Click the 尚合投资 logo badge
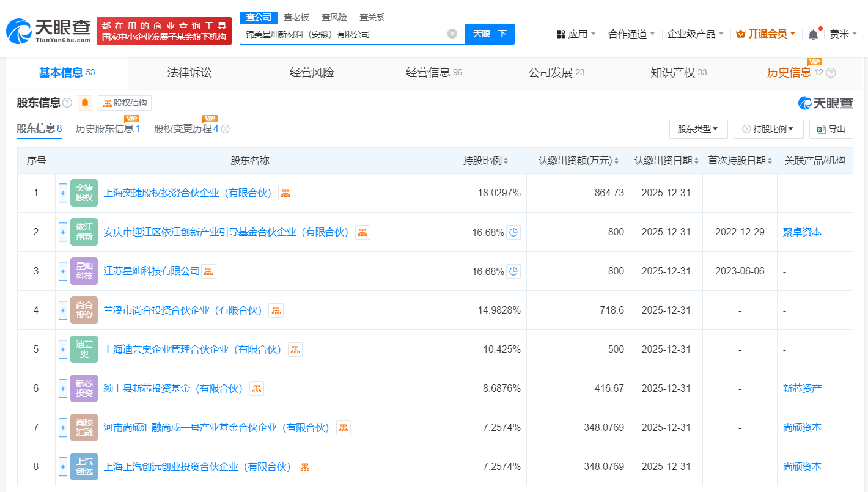Viewport: 868px width, 492px height. 84,310
